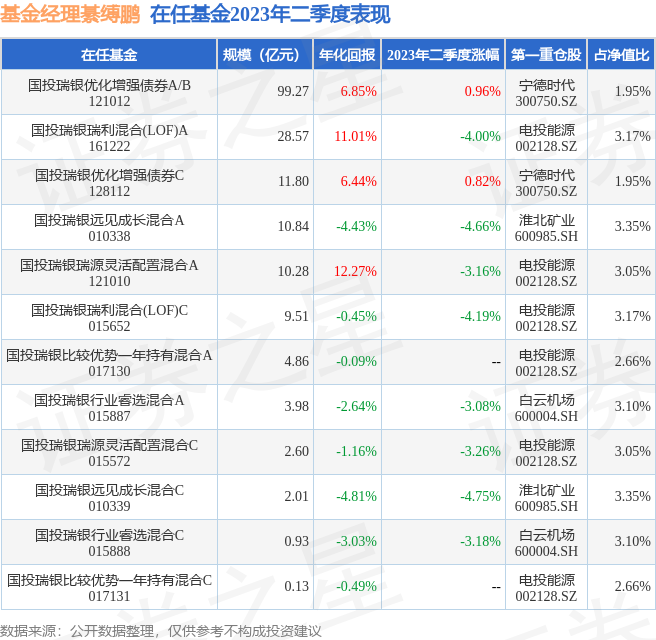
Task: Click annualized return -1.16%
Action: [x=356, y=451]
